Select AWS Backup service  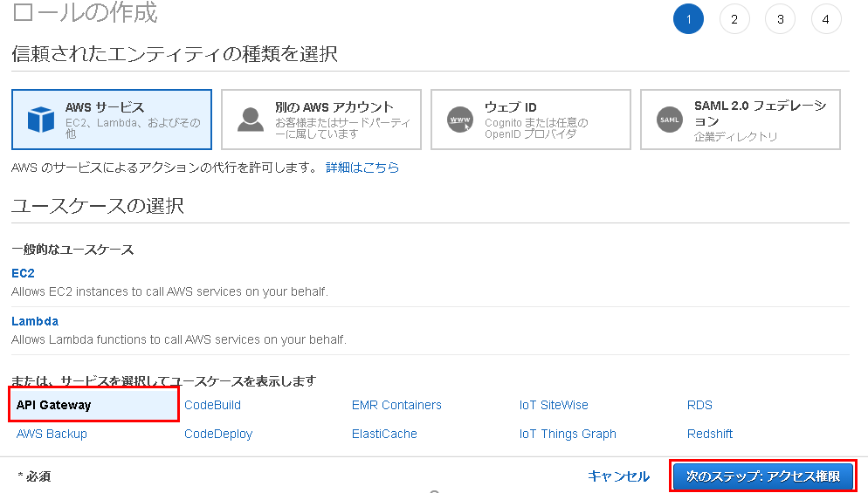(x=52, y=434)
